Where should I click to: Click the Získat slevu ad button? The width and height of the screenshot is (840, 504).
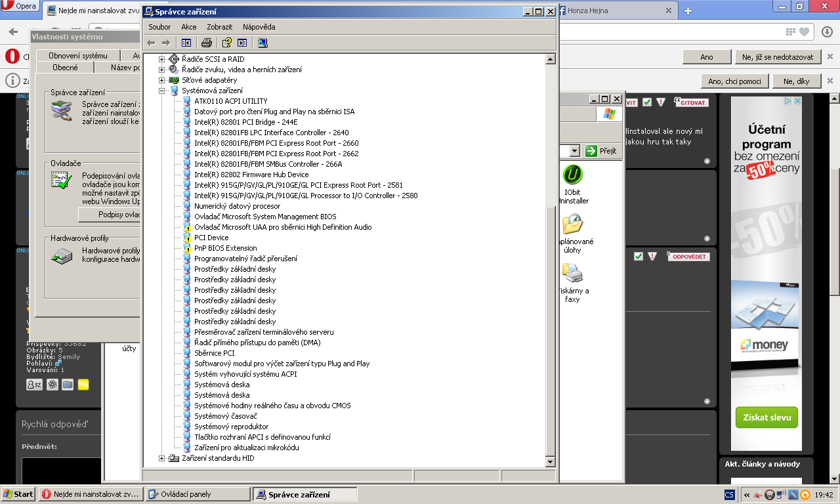[766, 417]
